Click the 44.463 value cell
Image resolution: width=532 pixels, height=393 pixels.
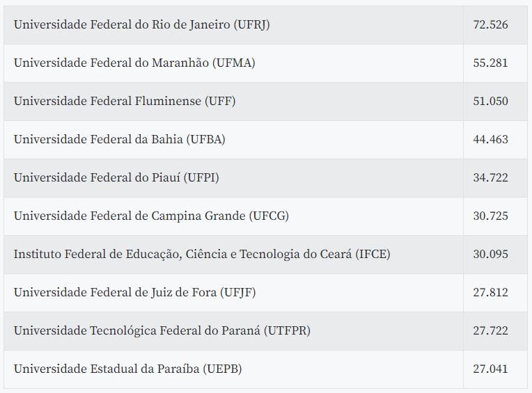495,140
